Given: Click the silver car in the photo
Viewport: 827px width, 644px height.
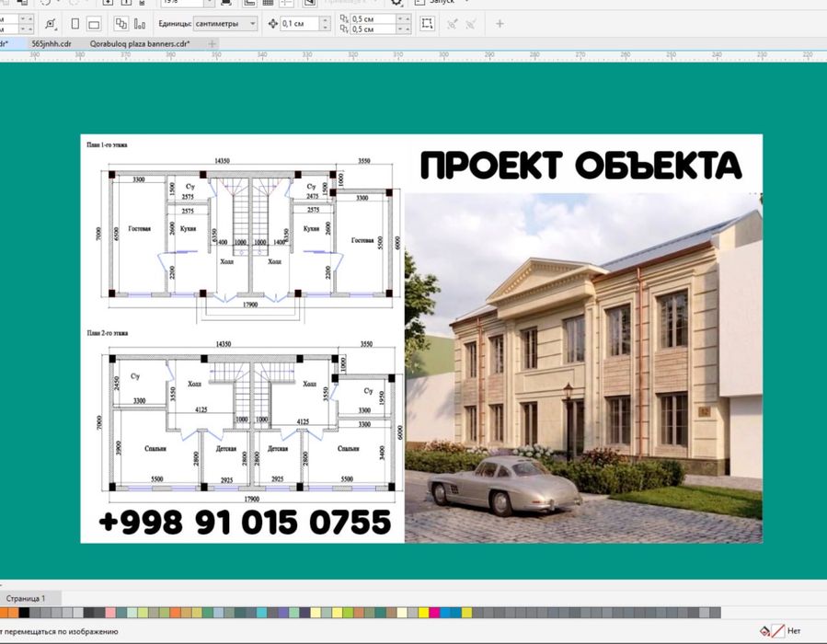Looking at the screenshot, I should (504, 486).
